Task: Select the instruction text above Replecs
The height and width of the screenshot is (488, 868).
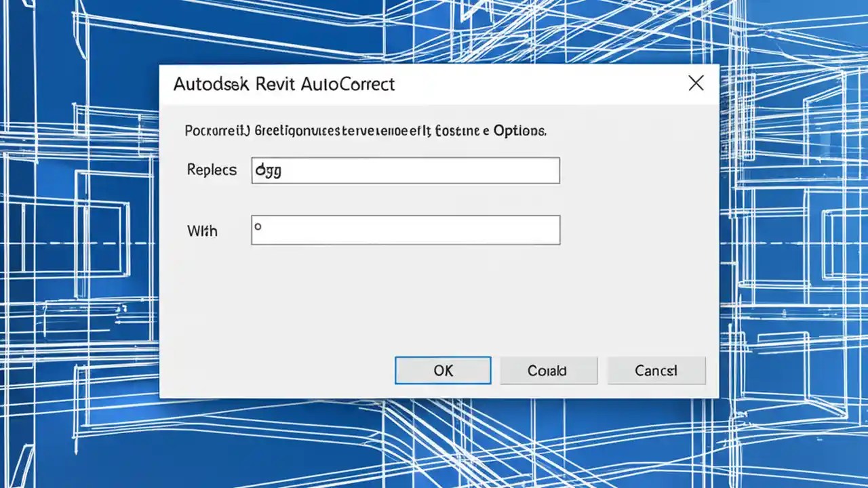Action: coord(365,130)
